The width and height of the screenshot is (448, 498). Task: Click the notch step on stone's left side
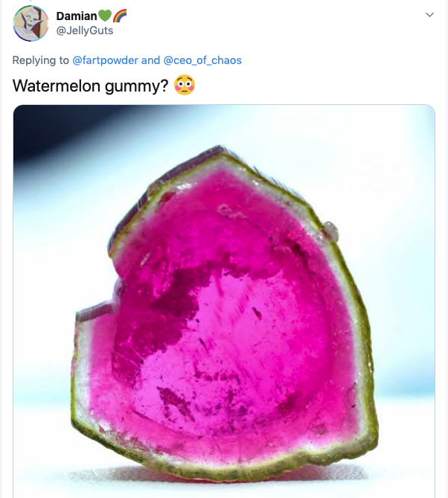pos(95,311)
